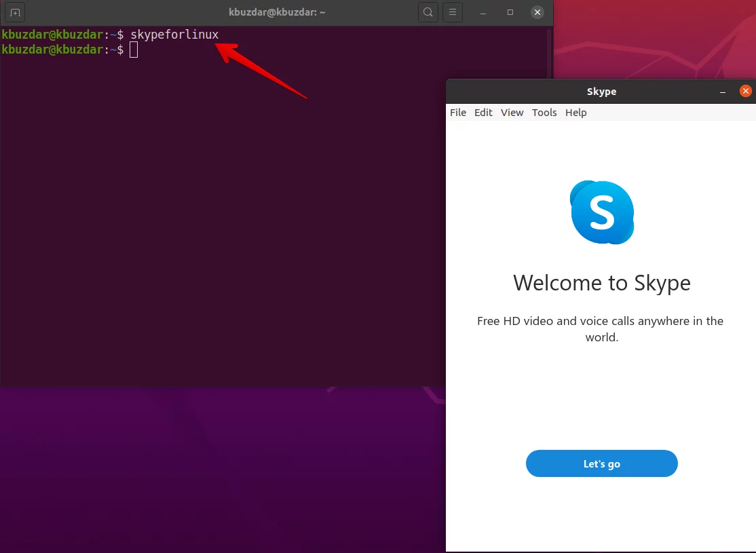Viewport: 756px width, 553px height.
Task: Maximize the terminal window
Action: 510,12
